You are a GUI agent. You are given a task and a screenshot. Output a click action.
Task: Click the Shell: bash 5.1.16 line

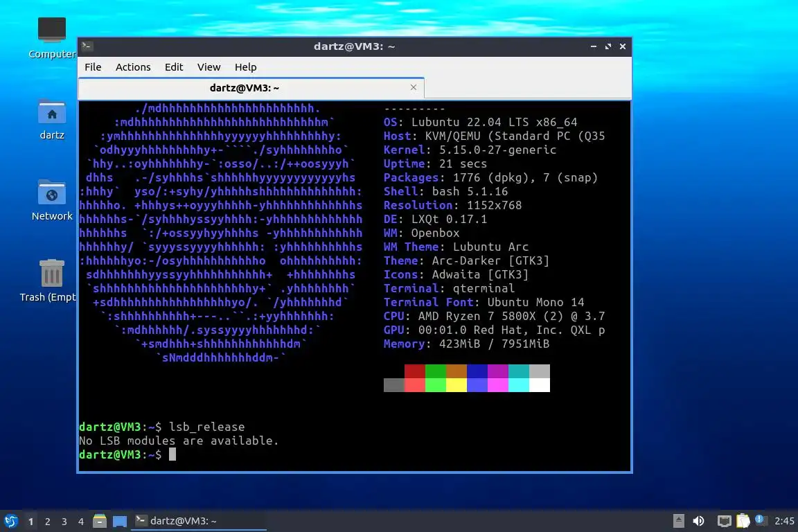[446, 191]
